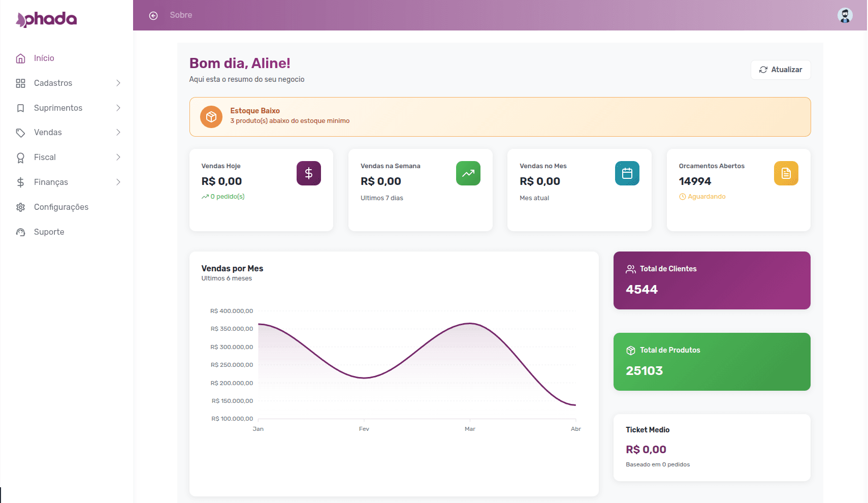
Task: Open the user avatar menu
Action: (845, 15)
